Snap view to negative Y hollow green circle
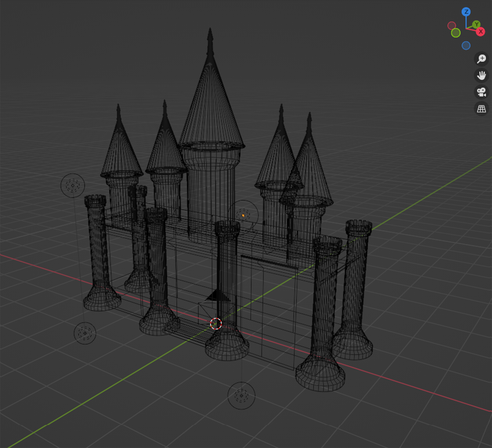This screenshot has height=448, width=492. pyautogui.click(x=456, y=33)
